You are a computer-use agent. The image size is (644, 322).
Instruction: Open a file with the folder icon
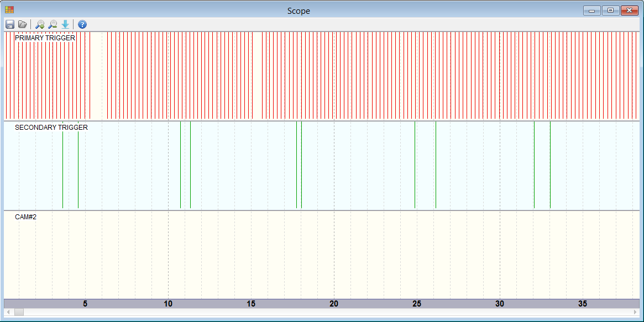pos(23,24)
